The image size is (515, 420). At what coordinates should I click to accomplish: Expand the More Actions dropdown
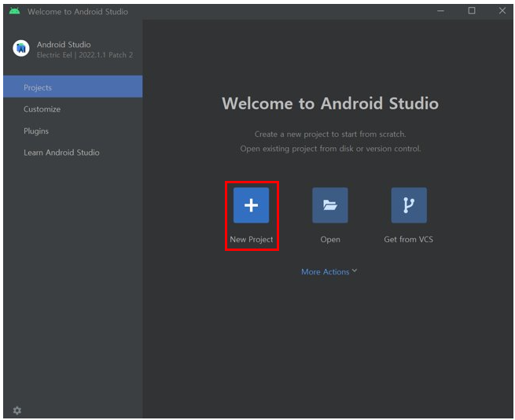point(329,272)
